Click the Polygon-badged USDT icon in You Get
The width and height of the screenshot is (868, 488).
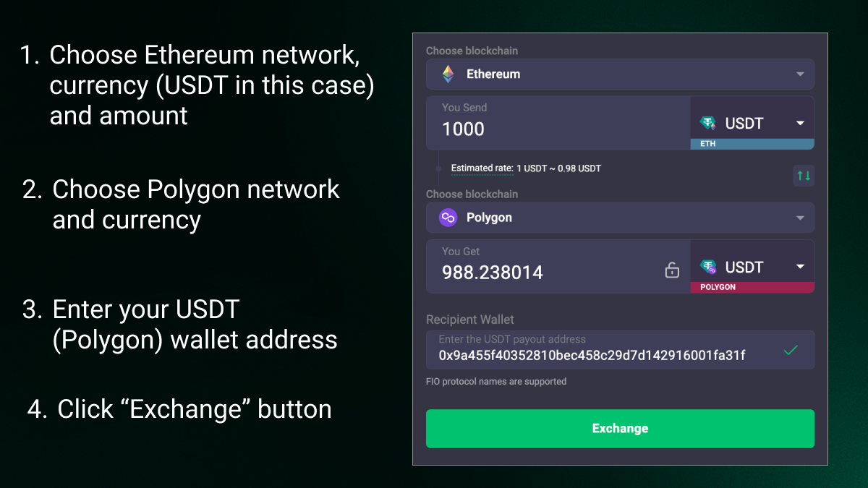(x=709, y=267)
